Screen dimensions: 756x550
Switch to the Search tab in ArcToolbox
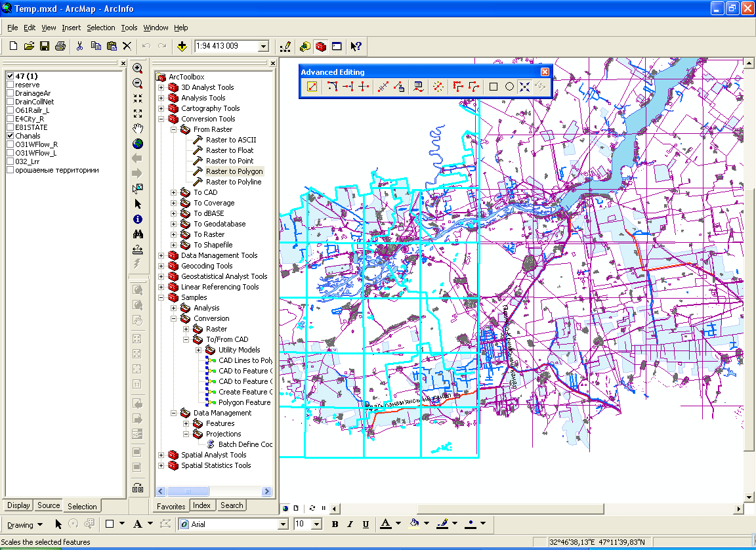[232, 505]
